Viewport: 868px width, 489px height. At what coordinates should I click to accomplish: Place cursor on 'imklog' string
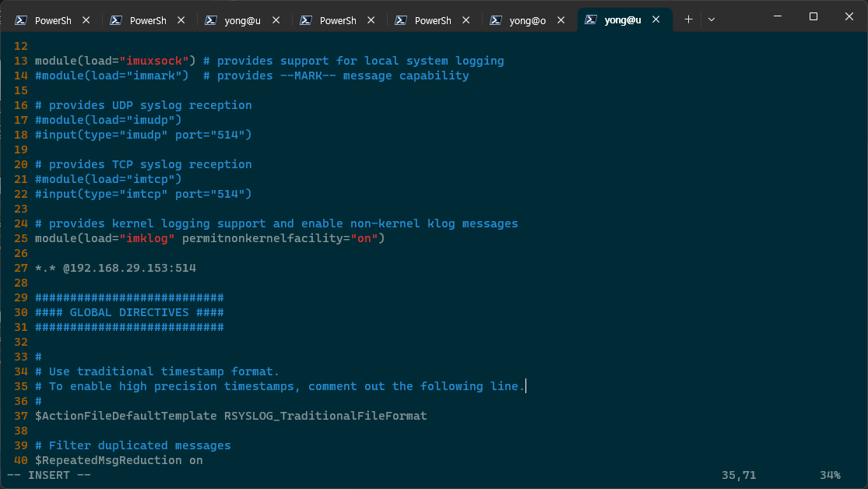coord(146,238)
